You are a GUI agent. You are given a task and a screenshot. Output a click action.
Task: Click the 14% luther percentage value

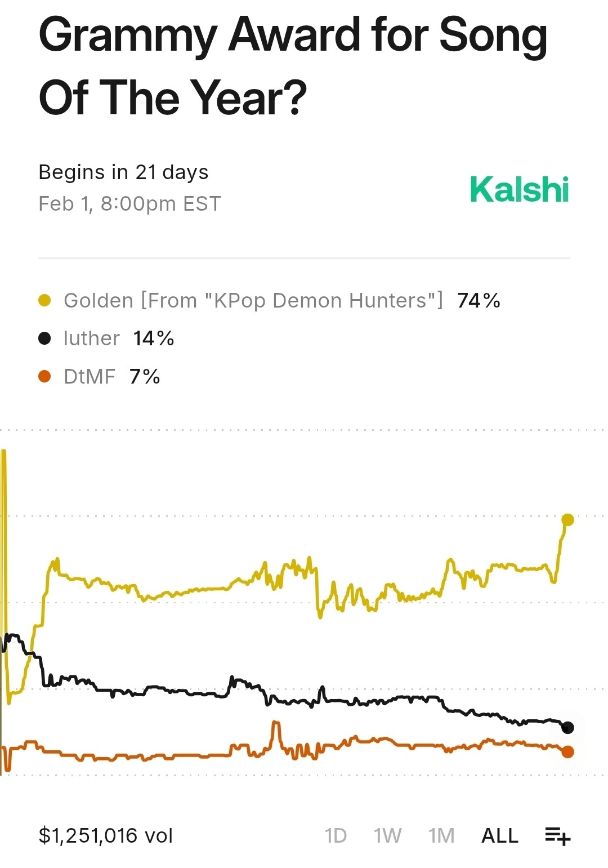click(153, 339)
